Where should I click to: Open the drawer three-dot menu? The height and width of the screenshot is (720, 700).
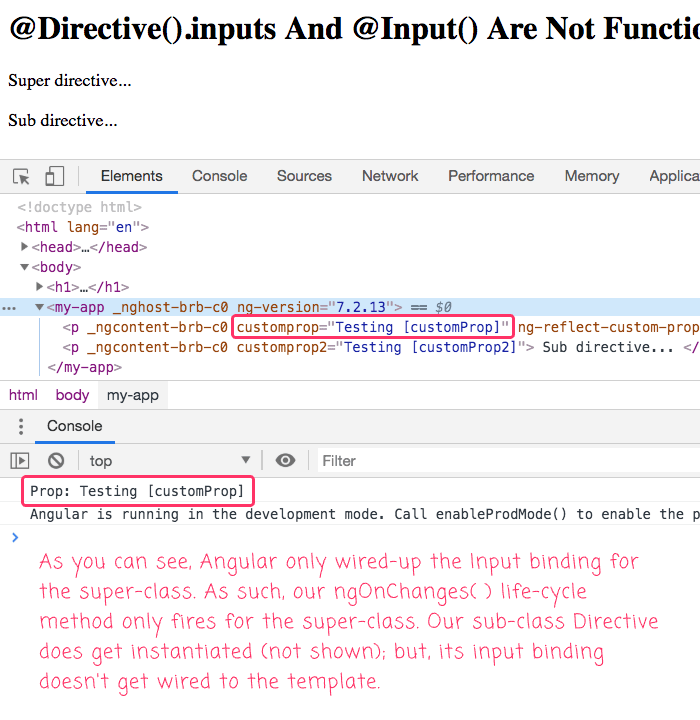pyautogui.click(x=21, y=426)
